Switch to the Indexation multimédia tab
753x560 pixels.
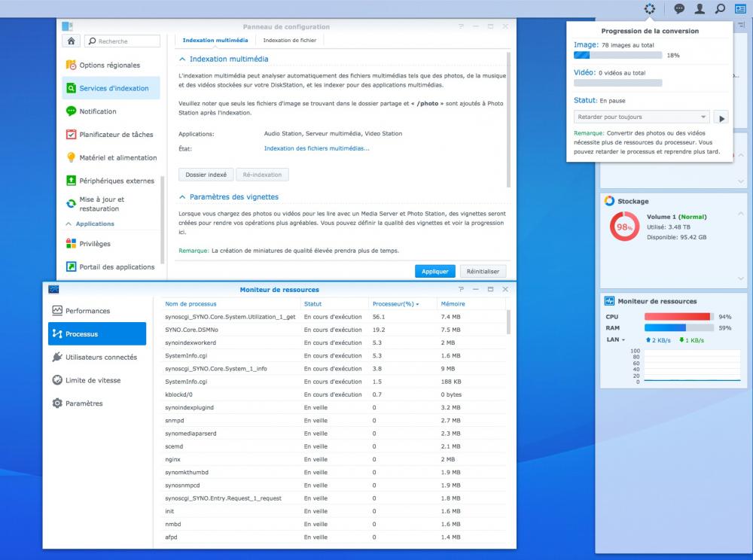215,41
